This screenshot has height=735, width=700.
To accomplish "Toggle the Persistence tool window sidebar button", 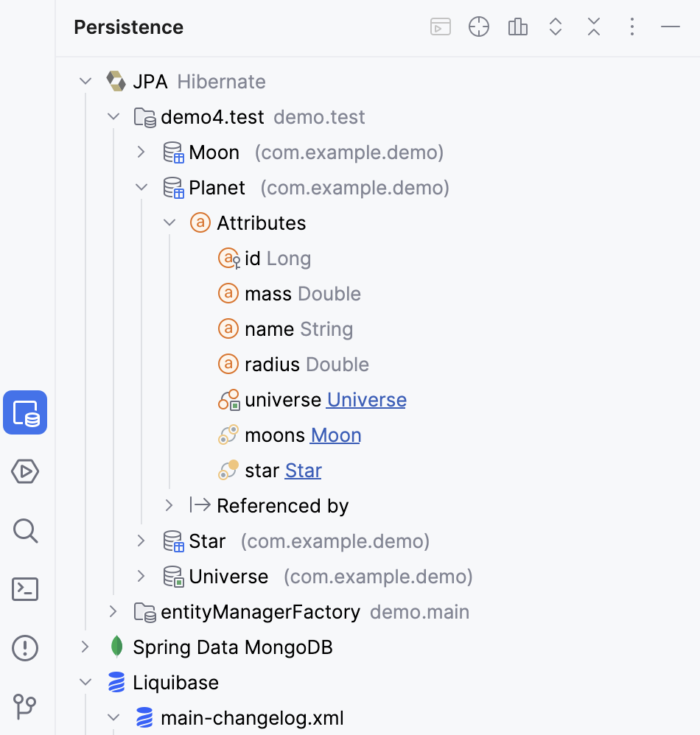I will coord(25,412).
